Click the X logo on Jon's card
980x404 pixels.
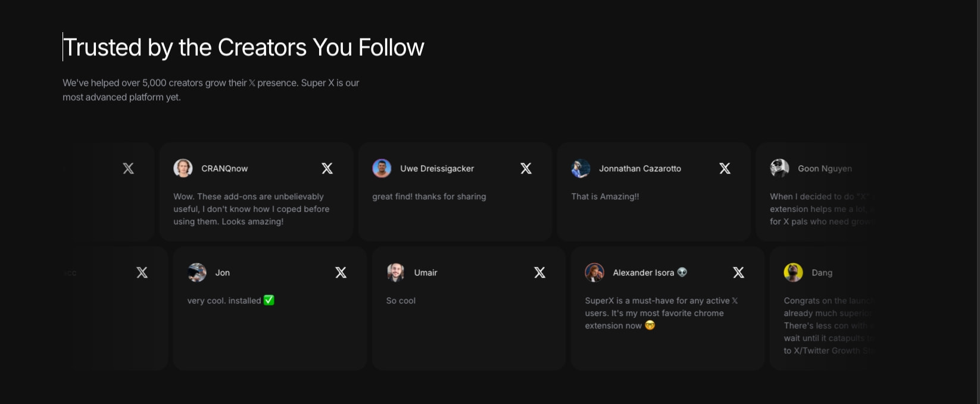pyautogui.click(x=341, y=273)
